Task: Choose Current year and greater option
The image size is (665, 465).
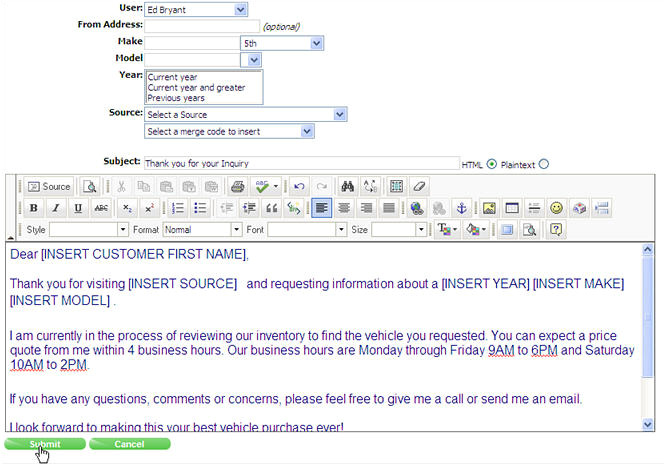Action: 196,87
